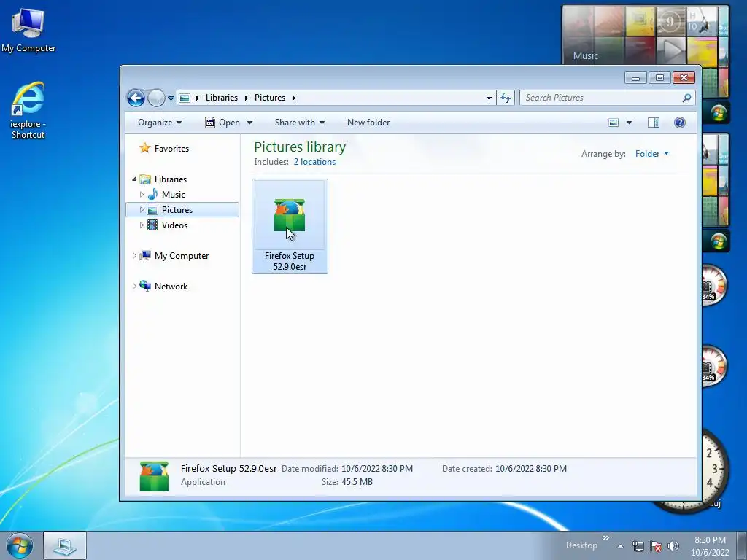The width and height of the screenshot is (747, 560).
Task: Expand the Pictures library node
Action: tap(142, 209)
